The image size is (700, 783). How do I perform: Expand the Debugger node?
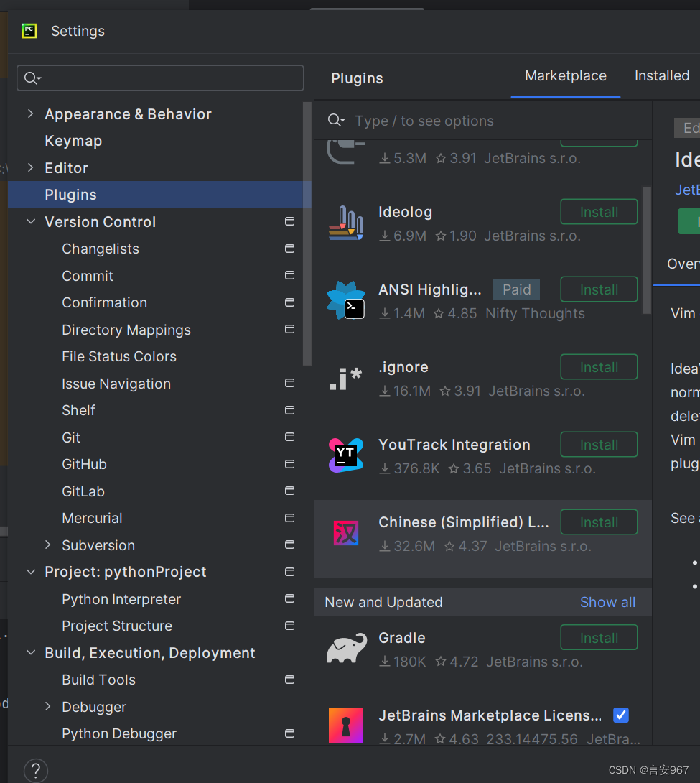coord(48,707)
